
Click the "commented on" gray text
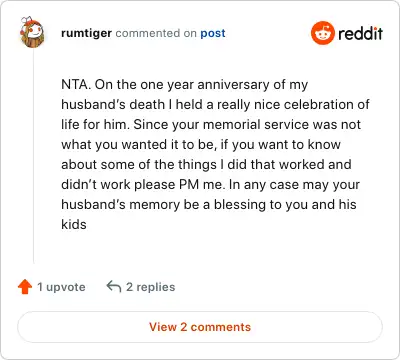(156, 33)
